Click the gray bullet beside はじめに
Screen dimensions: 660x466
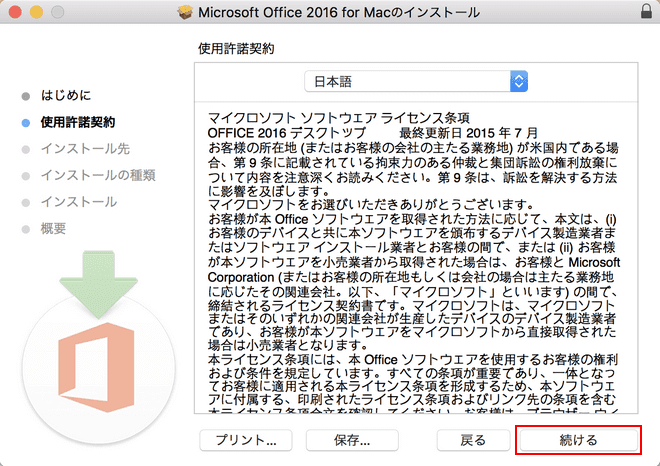coord(26,96)
